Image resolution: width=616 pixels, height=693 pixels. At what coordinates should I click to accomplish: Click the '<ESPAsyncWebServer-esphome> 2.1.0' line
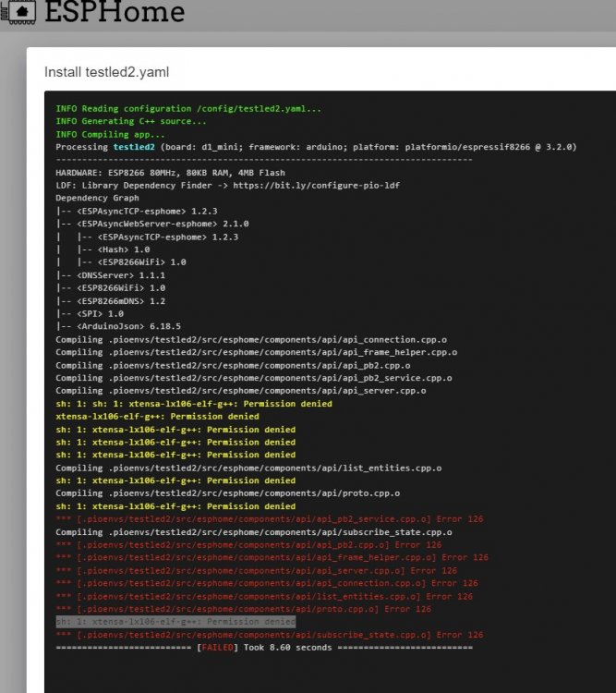pyautogui.click(x=152, y=225)
